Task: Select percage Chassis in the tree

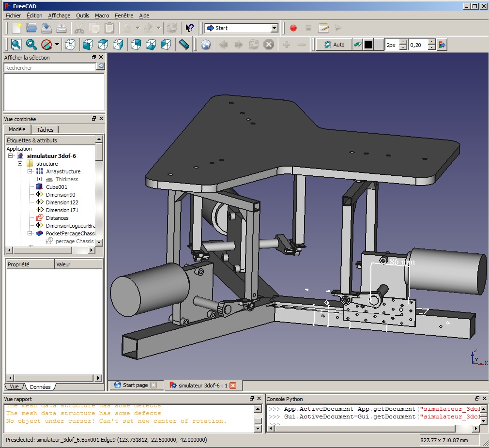Action: 75,241
